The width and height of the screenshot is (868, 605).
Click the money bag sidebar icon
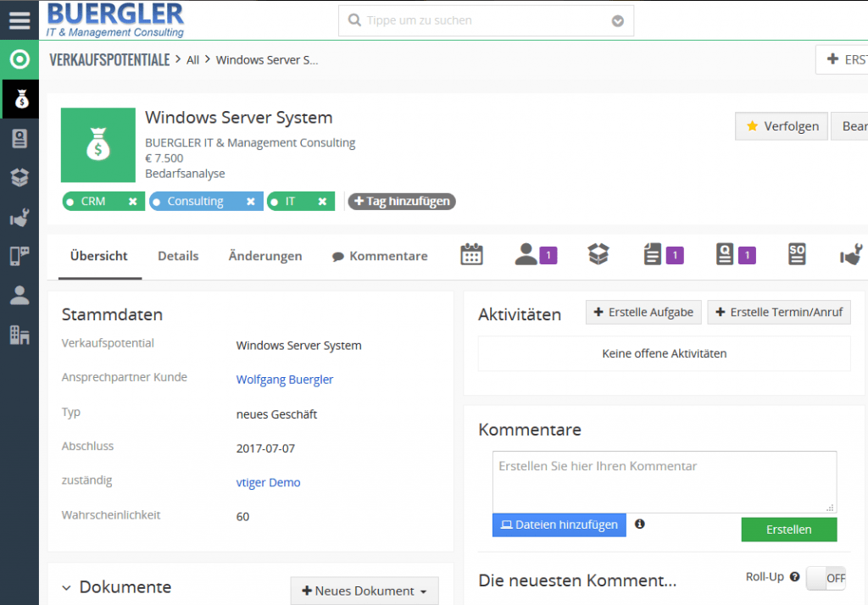[19, 100]
